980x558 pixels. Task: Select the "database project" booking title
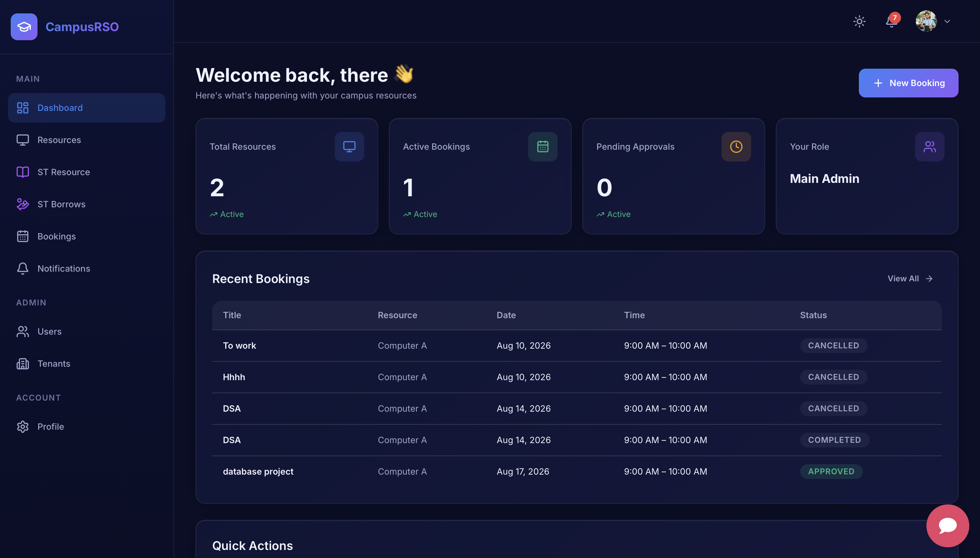pos(258,471)
